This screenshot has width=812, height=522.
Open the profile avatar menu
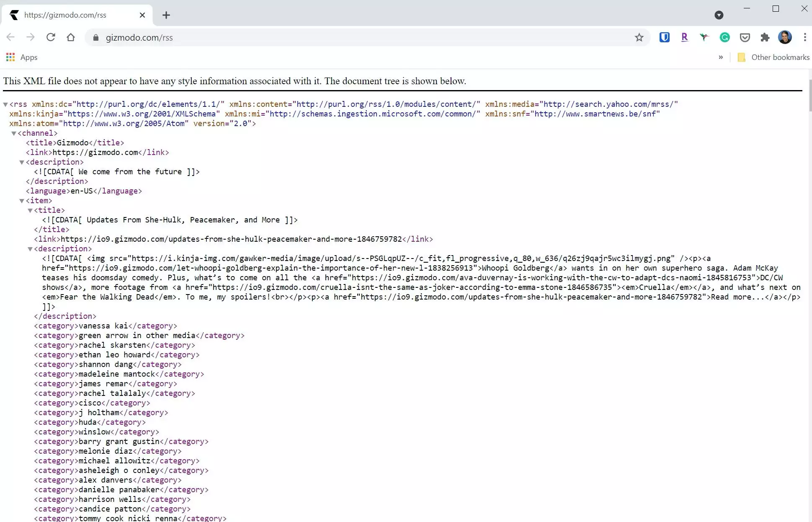pos(785,37)
